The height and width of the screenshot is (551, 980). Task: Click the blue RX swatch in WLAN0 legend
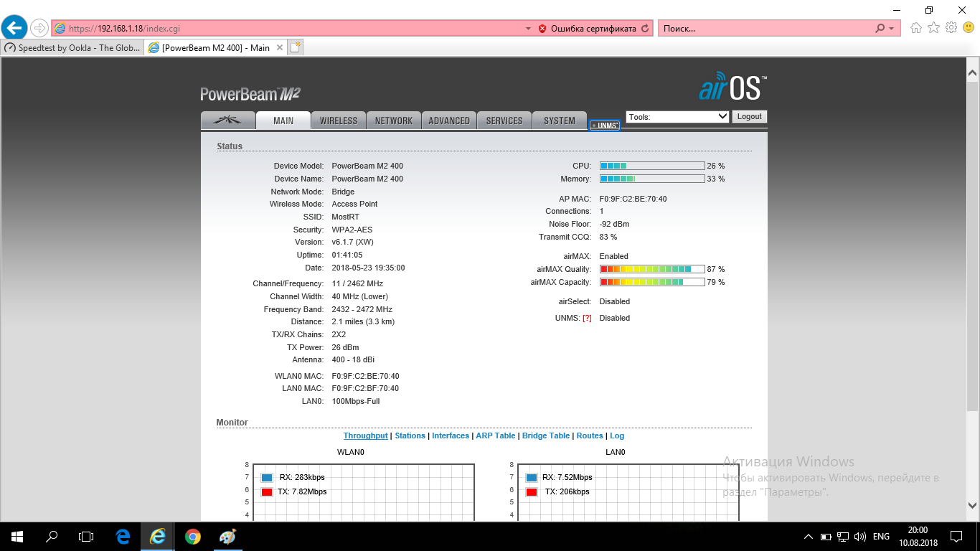coord(267,478)
